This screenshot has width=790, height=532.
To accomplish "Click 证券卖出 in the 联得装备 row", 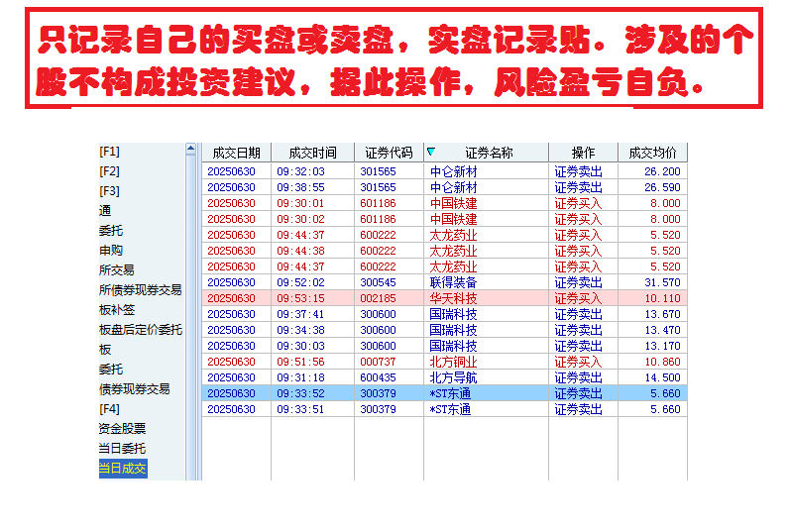I will [x=578, y=282].
